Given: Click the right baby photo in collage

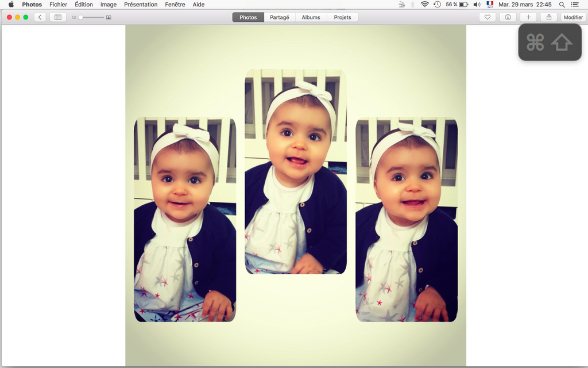Looking at the screenshot, I should [407, 220].
